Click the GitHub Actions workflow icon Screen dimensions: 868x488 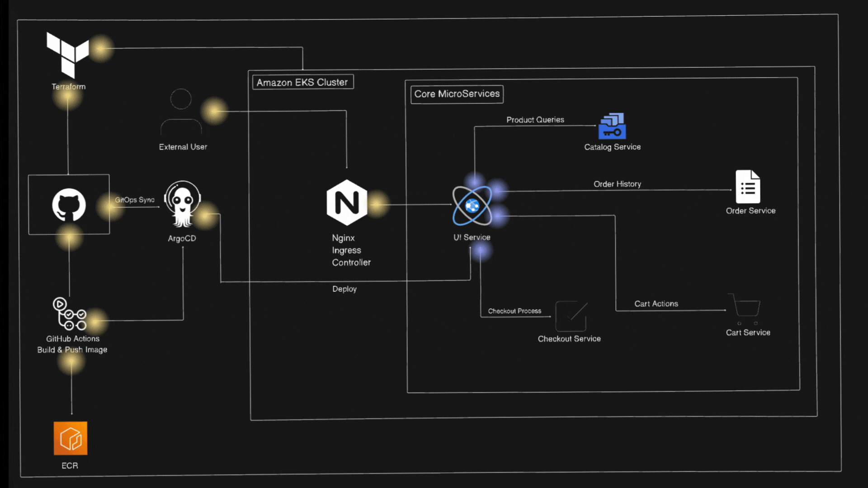pyautogui.click(x=70, y=314)
